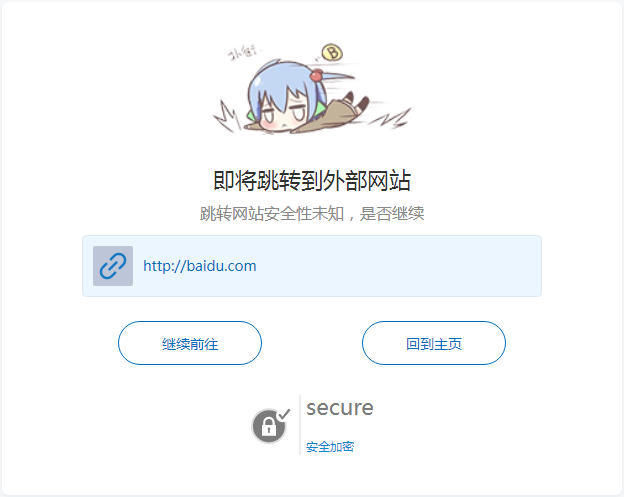This screenshot has width=624, height=497.
Task: Click the heading 即将跳转到外部网站
Action: [x=312, y=181]
